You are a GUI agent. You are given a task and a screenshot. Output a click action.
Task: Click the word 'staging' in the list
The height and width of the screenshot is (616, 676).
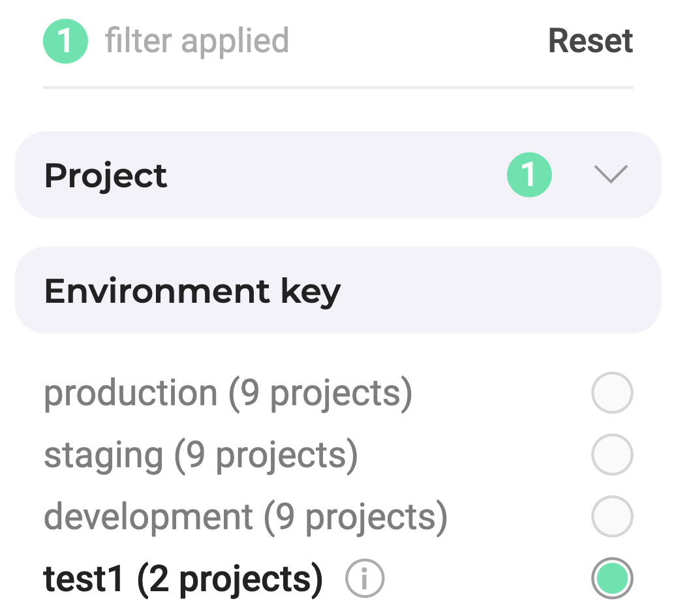pyautogui.click(x=103, y=455)
